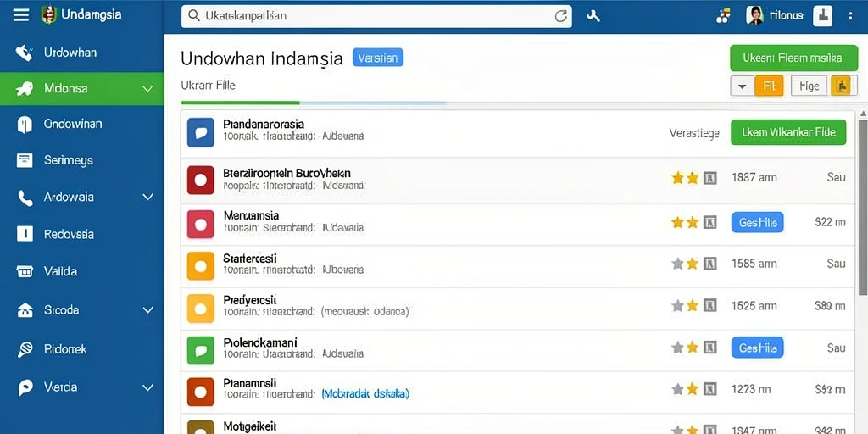Click the Undowhan Indamgsia page heading
Screen dimensions: 868x434
click(x=262, y=58)
